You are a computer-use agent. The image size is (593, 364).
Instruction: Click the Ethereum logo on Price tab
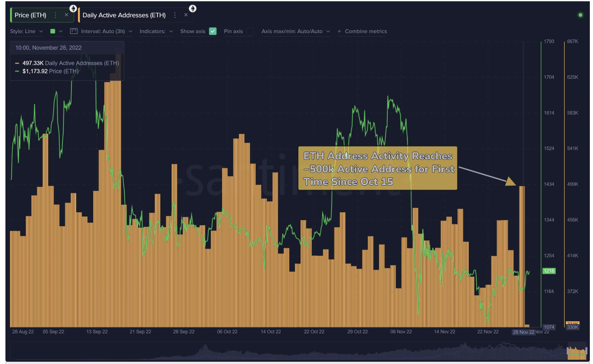pyautogui.click(x=73, y=9)
